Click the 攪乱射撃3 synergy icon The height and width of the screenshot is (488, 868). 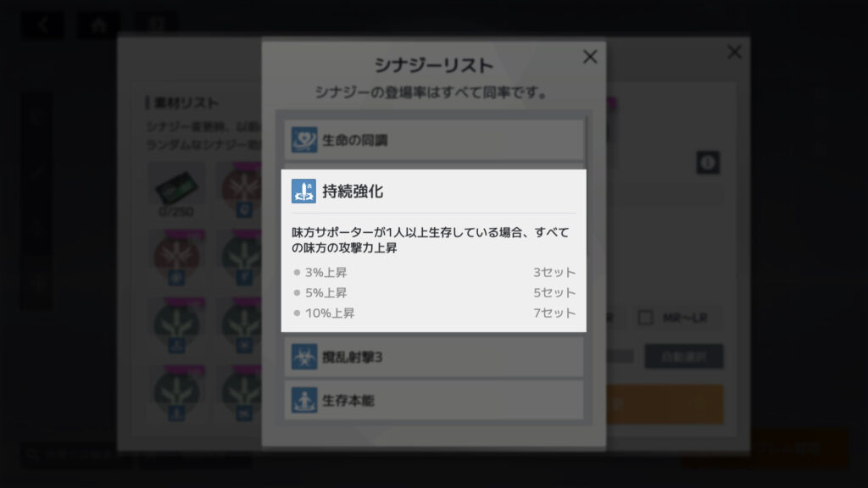click(304, 357)
